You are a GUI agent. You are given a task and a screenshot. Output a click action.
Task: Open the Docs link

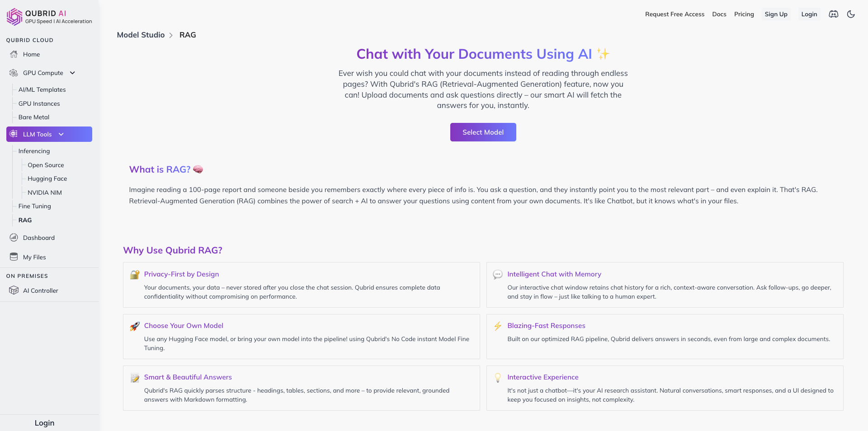click(719, 14)
